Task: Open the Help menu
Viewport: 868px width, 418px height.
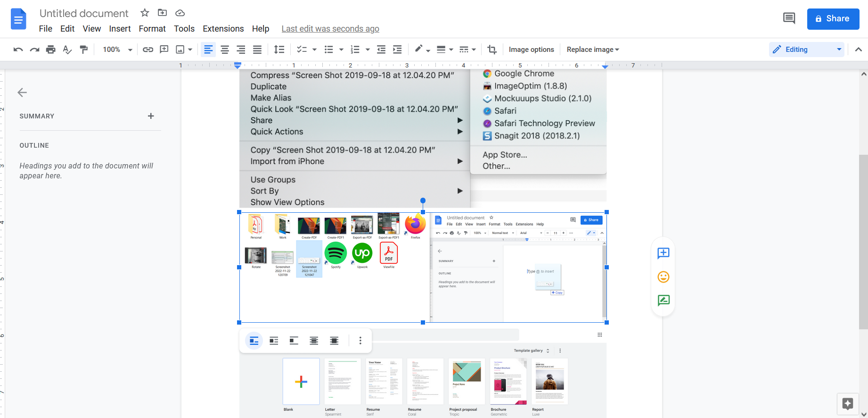Action: (261, 29)
